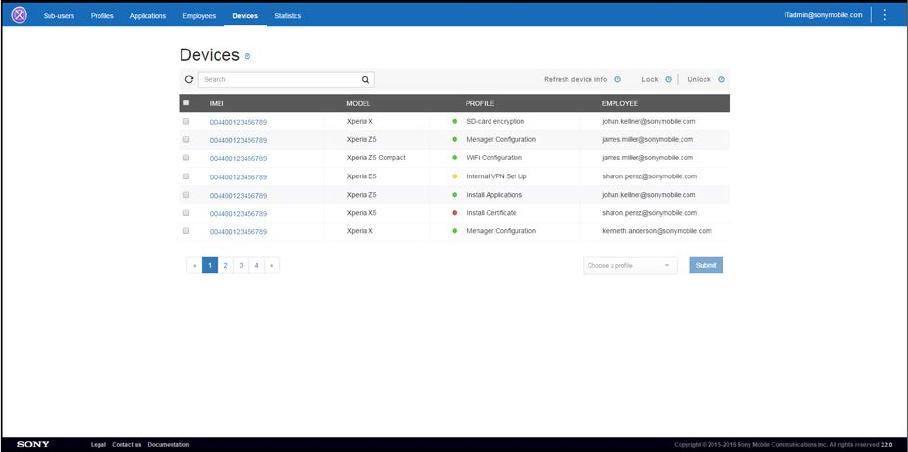This screenshot has width=908, height=452.
Task: Open the IMEI link in the Internal VPN Set Up row
Action: tap(238, 177)
